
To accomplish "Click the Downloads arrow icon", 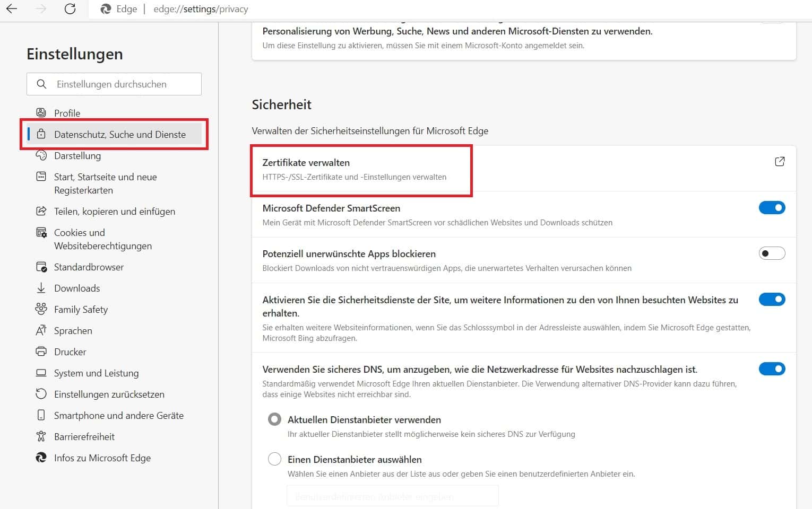I will [x=41, y=288].
